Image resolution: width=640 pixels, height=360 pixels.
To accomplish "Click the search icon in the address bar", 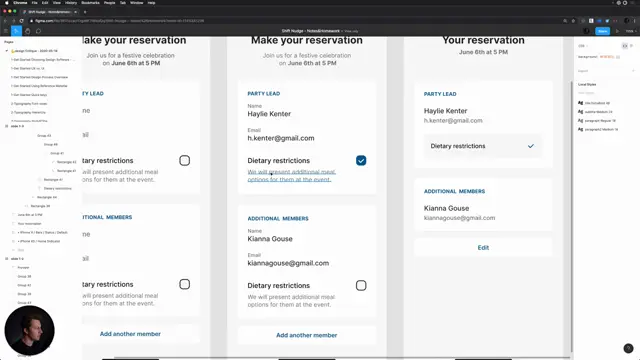I will (x=565, y=21).
